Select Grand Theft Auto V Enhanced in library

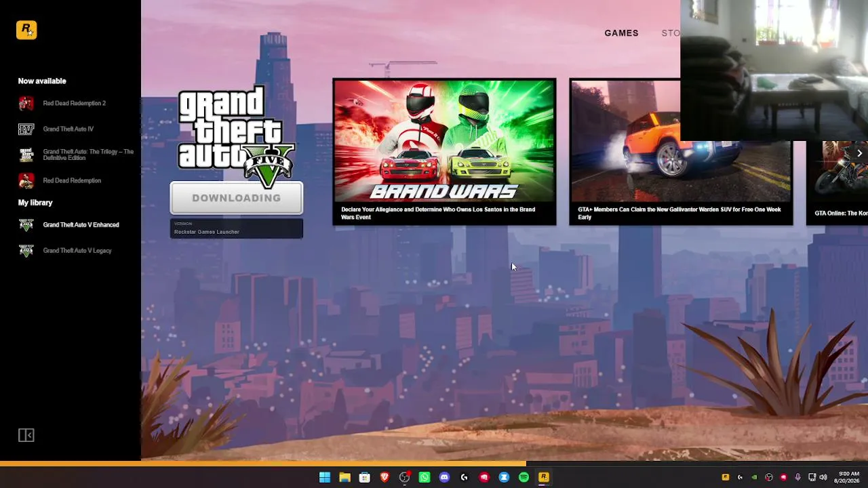click(x=68, y=225)
